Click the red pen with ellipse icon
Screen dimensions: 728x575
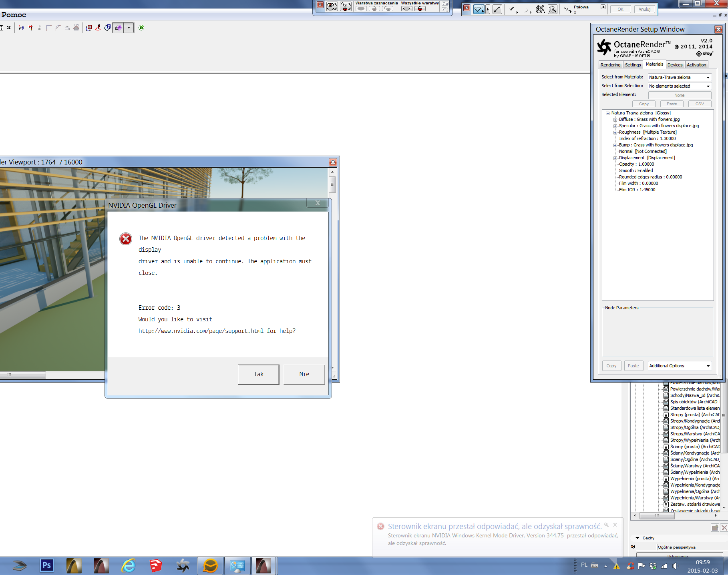[98, 28]
